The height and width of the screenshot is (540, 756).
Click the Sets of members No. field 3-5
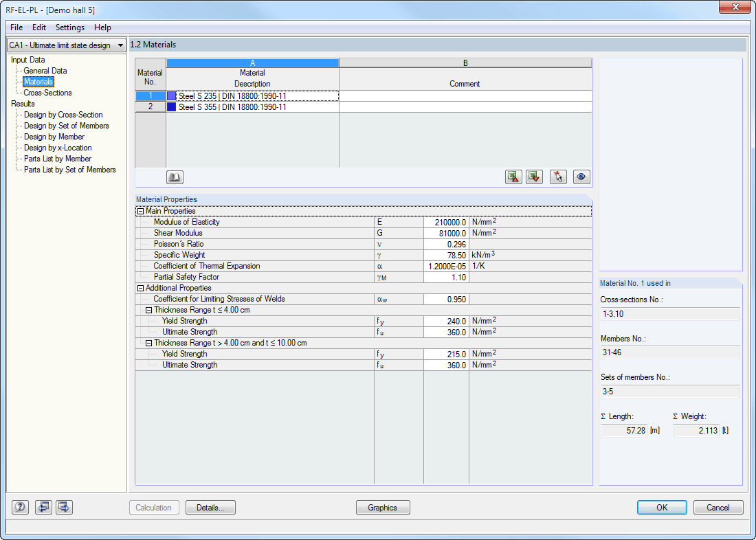point(670,392)
